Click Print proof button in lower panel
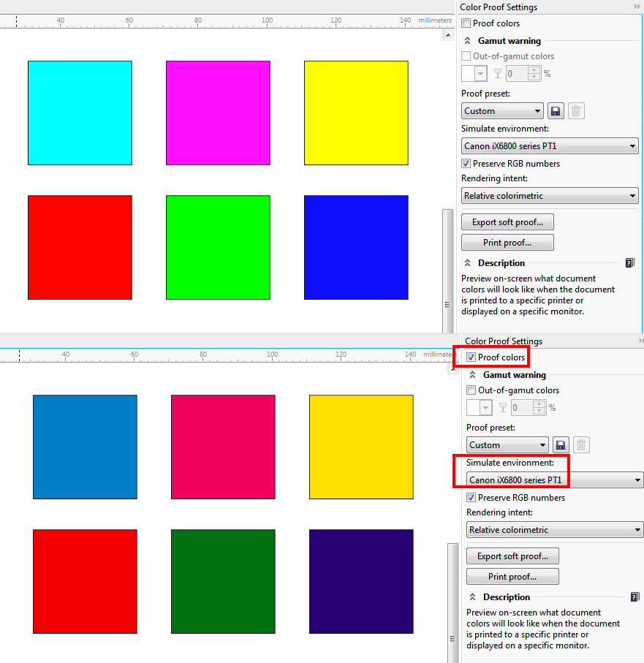 point(512,577)
